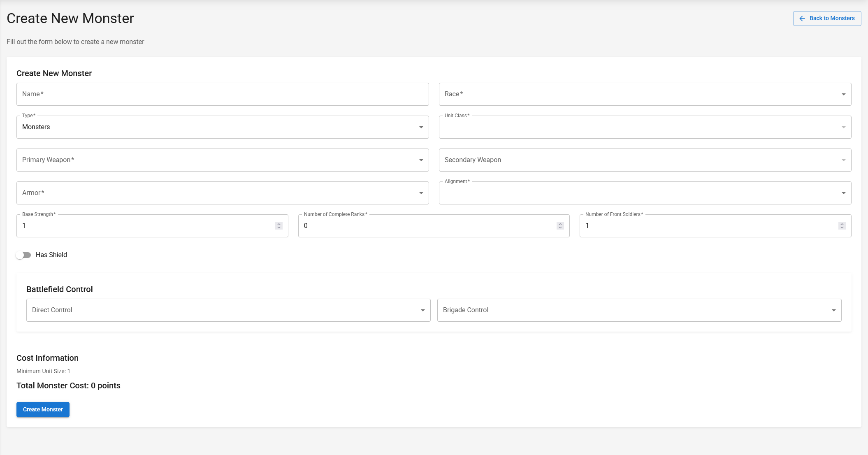Click the Race dropdown arrow icon

tap(843, 94)
